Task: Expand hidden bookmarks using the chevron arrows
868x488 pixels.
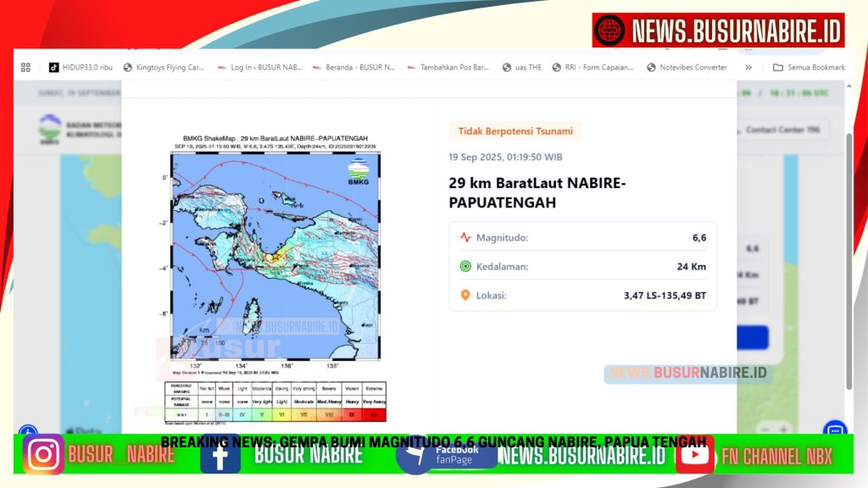Action: [x=748, y=67]
